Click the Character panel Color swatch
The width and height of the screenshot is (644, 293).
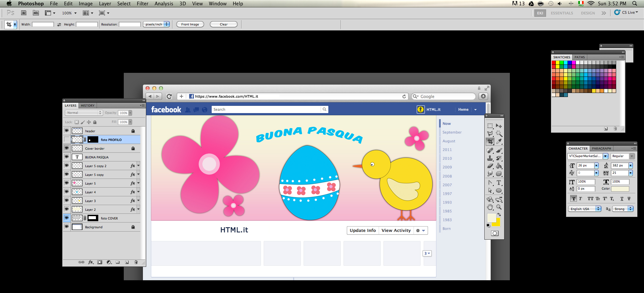click(x=620, y=189)
